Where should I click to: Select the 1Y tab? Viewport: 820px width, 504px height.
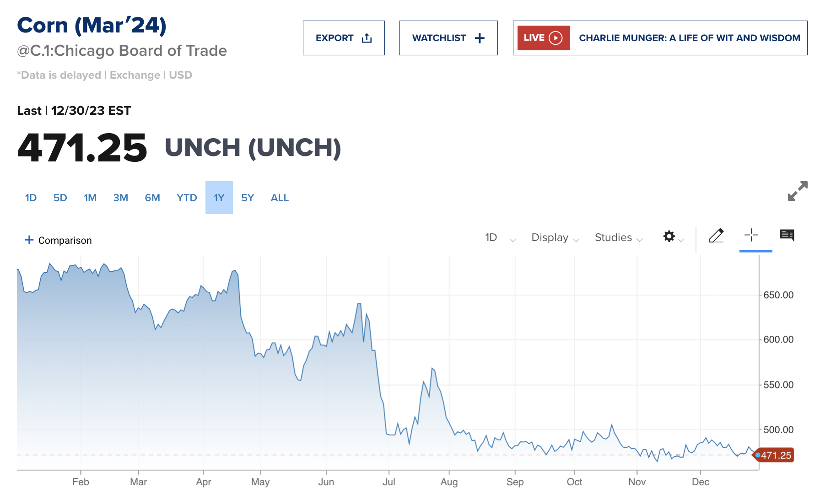(219, 198)
